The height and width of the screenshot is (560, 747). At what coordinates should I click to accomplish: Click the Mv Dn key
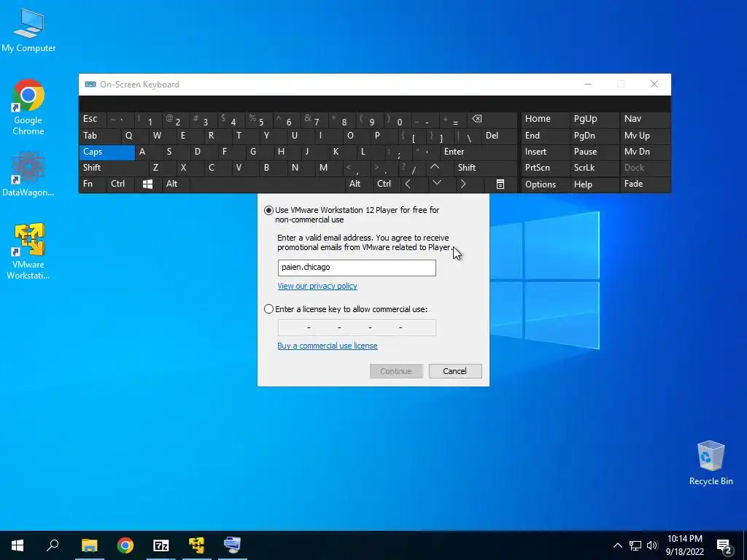tap(645, 152)
